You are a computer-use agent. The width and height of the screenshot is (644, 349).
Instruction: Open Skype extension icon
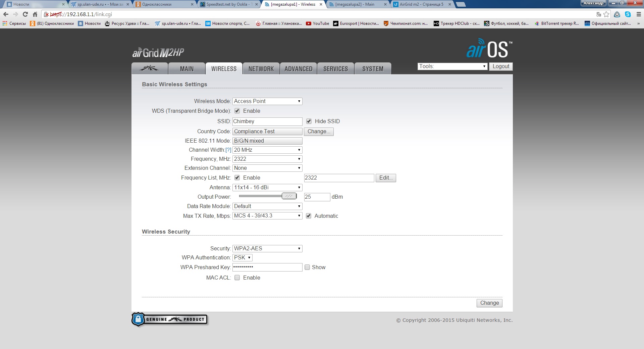tap(628, 14)
